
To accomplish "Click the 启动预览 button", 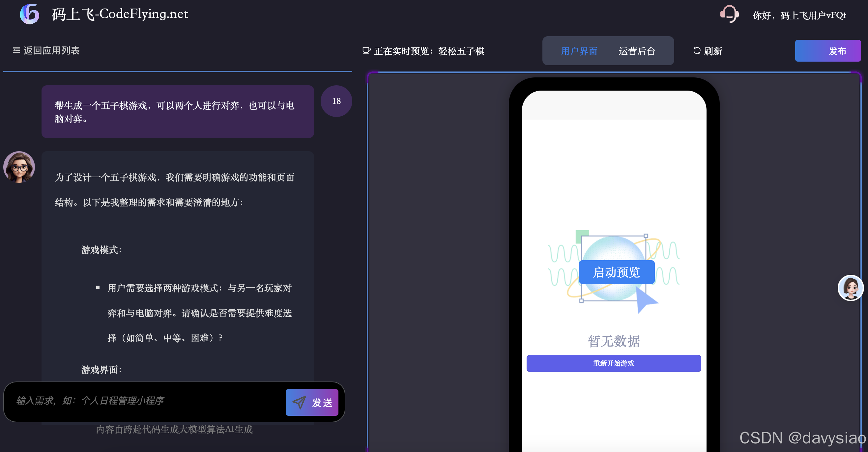I will (616, 272).
